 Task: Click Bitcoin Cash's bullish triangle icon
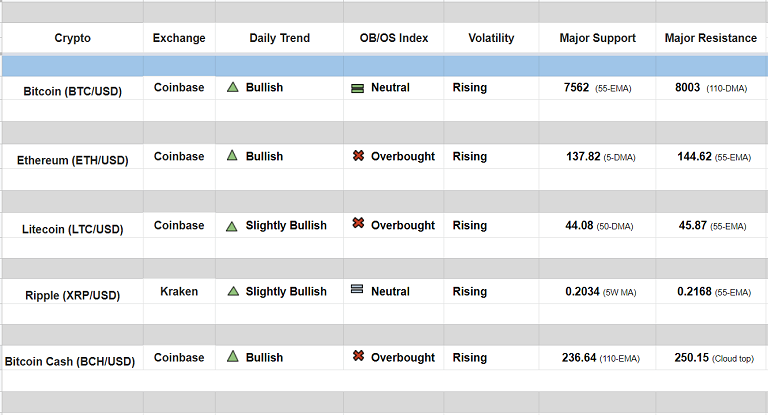232,357
